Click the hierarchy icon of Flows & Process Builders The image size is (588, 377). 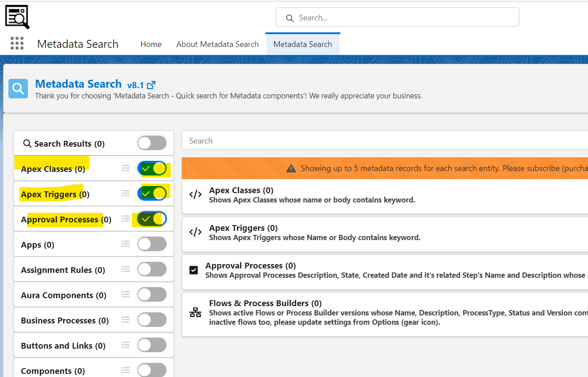(x=195, y=312)
